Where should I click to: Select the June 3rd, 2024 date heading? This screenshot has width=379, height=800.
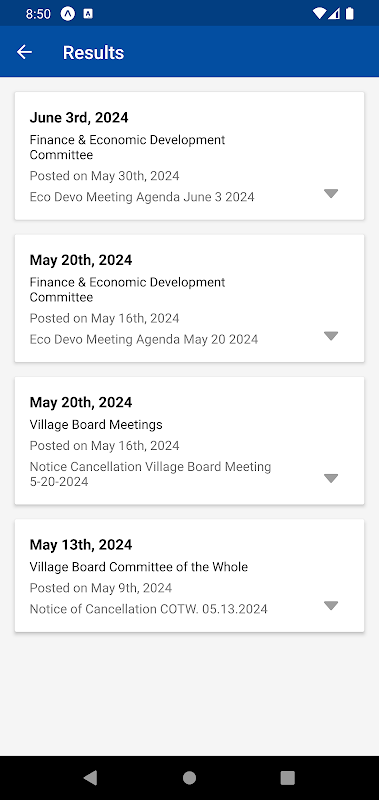click(79, 118)
